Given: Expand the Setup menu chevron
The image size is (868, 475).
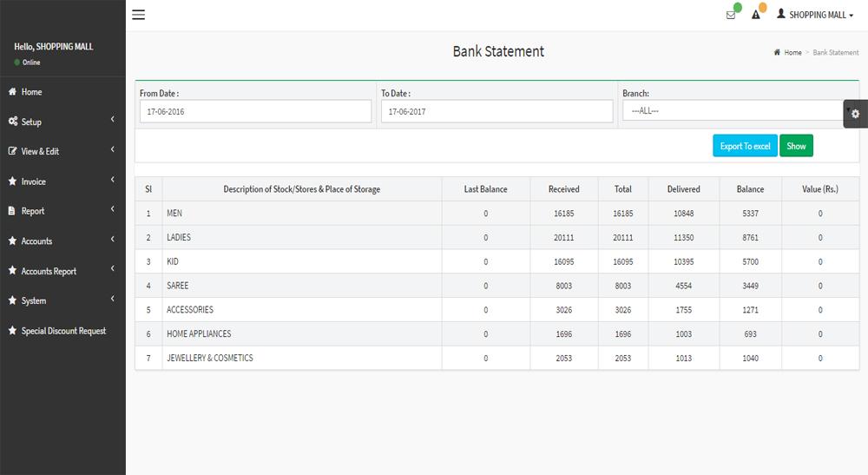Looking at the screenshot, I should click(112, 120).
